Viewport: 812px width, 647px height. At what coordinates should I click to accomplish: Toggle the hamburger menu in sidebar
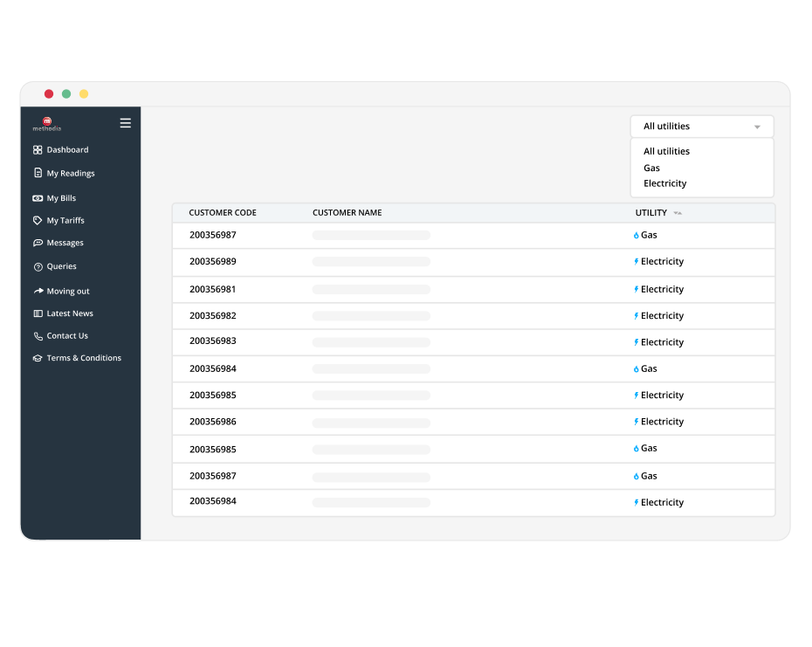pyautogui.click(x=126, y=123)
